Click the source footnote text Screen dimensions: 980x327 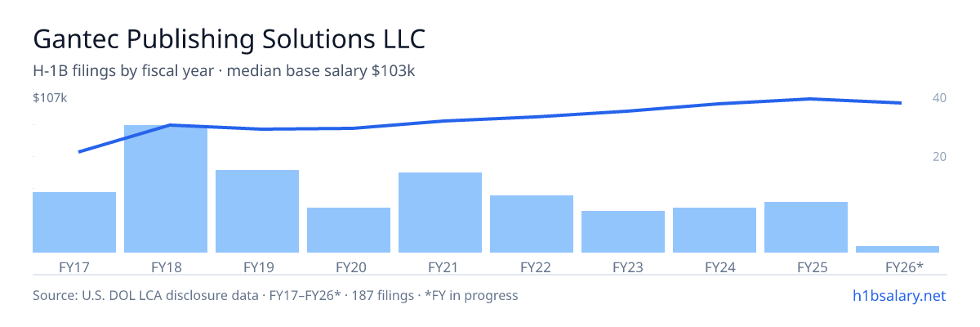point(275,295)
